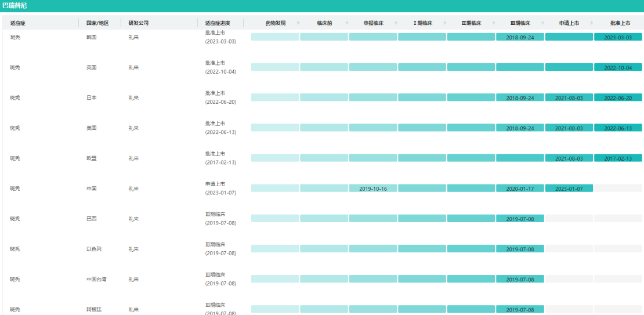Click the 2022-10-04 approval bar for 英国
Viewport: 644px width, 315px height.
[x=618, y=67]
